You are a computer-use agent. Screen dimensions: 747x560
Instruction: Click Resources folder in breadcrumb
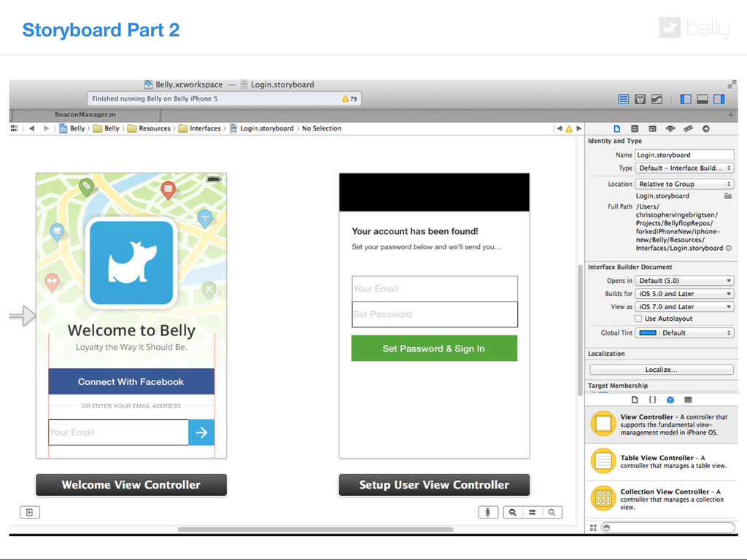pos(149,128)
